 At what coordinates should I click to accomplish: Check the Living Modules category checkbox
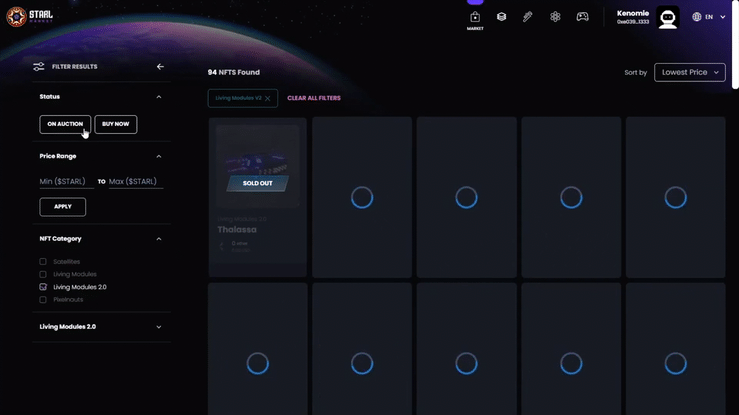(x=43, y=274)
